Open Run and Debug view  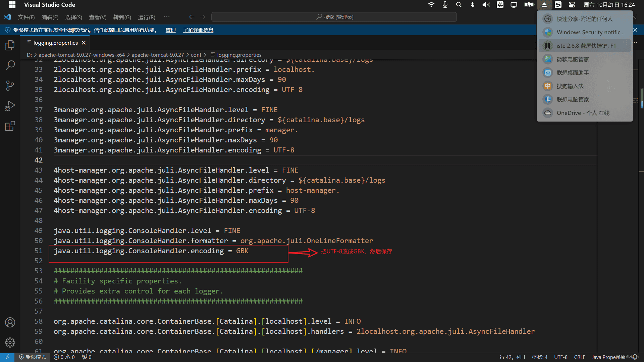point(10,106)
